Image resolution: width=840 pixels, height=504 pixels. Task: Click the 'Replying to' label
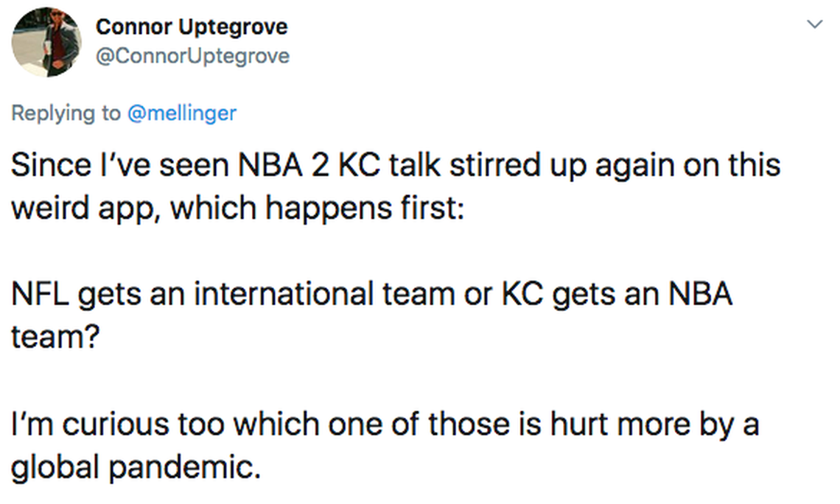point(66,113)
